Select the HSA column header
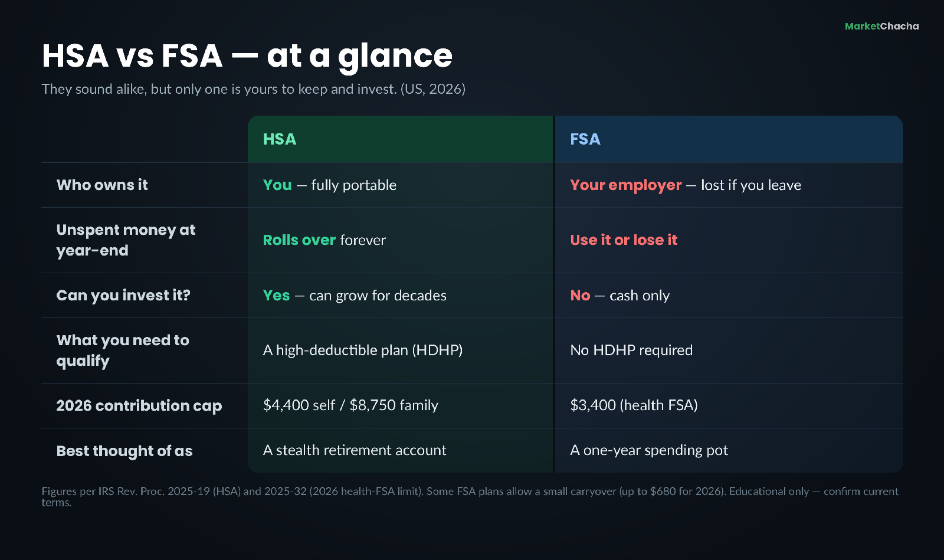Screen dimensions: 944x560 click(x=280, y=139)
